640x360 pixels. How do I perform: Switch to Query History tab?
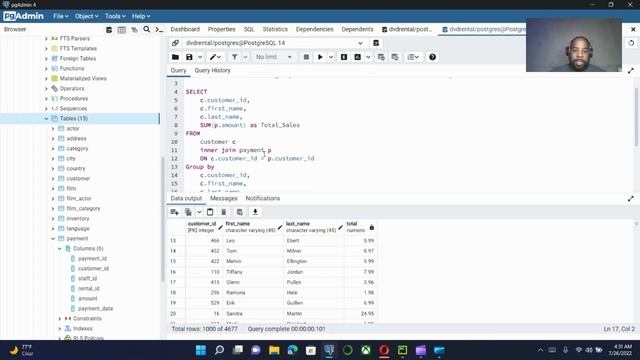(212, 70)
